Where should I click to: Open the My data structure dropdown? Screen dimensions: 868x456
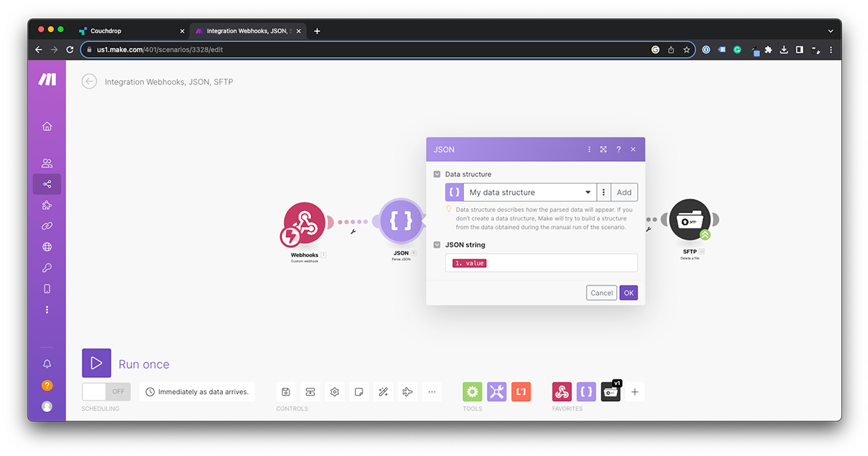pyautogui.click(x=529, y=192)
